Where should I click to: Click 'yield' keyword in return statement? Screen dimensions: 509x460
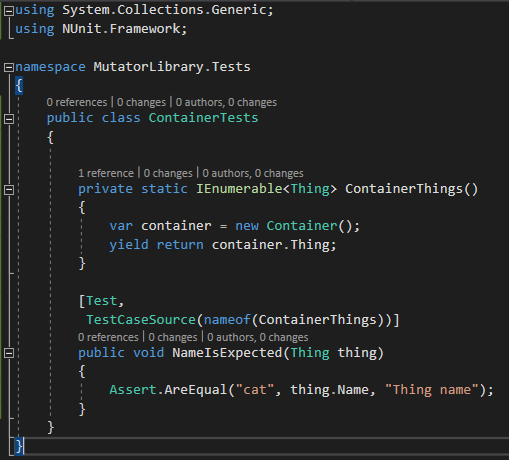tap(129, 245)
